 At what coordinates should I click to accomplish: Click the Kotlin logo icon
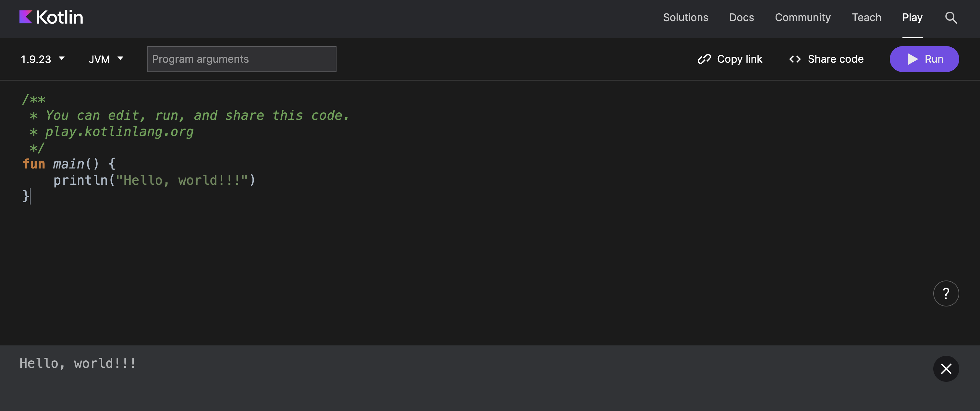[26, 17]
